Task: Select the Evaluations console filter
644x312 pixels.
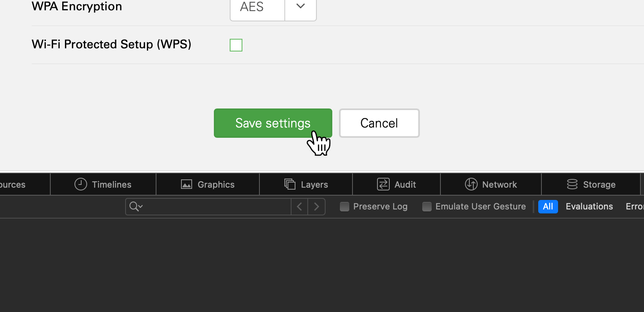Action: [x=589, y=206]
